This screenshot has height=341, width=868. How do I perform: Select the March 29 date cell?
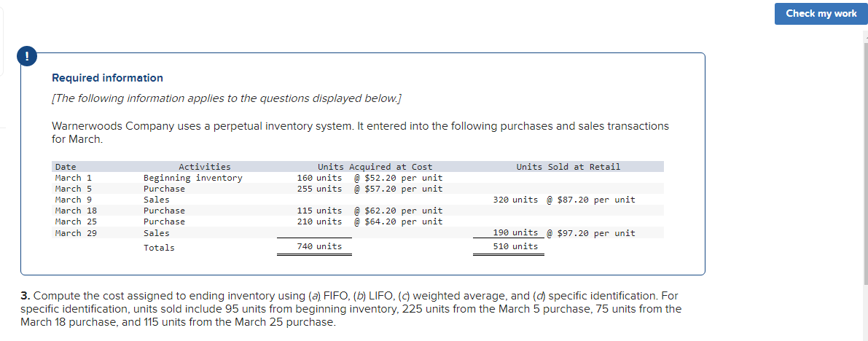[x=76, y=233]
